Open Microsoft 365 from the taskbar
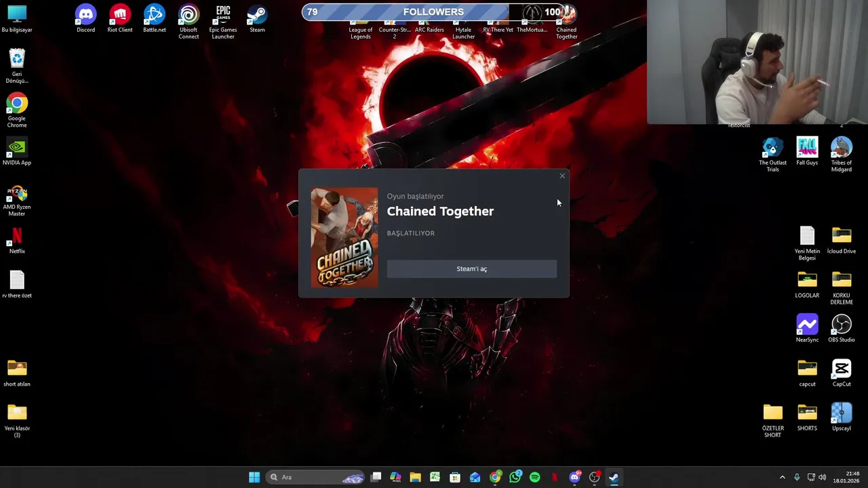Image resolution: width=868 pixels, height=488 pixels. pos(396,477)
